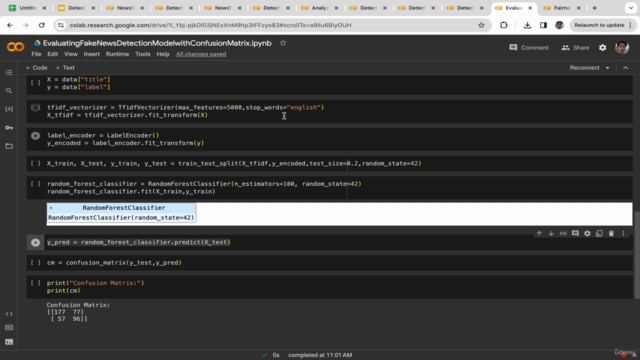The height and width of the screenshot is (360, 640).
Task: Click into the train_test_split code cell
Action: (x=329, y=164)
